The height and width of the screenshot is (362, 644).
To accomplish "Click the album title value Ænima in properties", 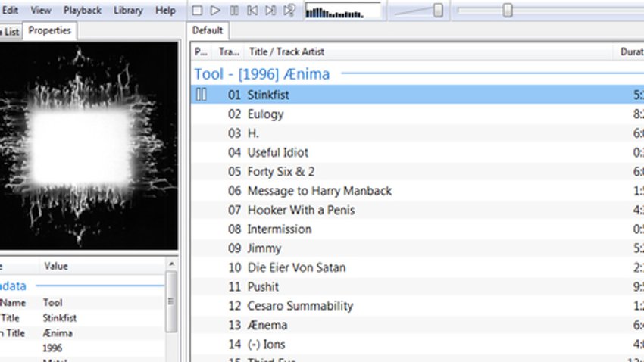I will (58, 333).
